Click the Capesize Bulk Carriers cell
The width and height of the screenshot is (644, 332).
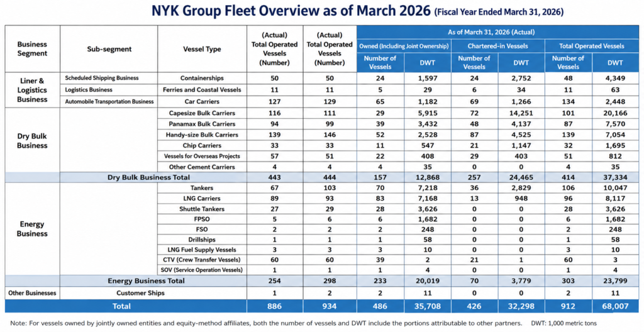coord(202,113)
